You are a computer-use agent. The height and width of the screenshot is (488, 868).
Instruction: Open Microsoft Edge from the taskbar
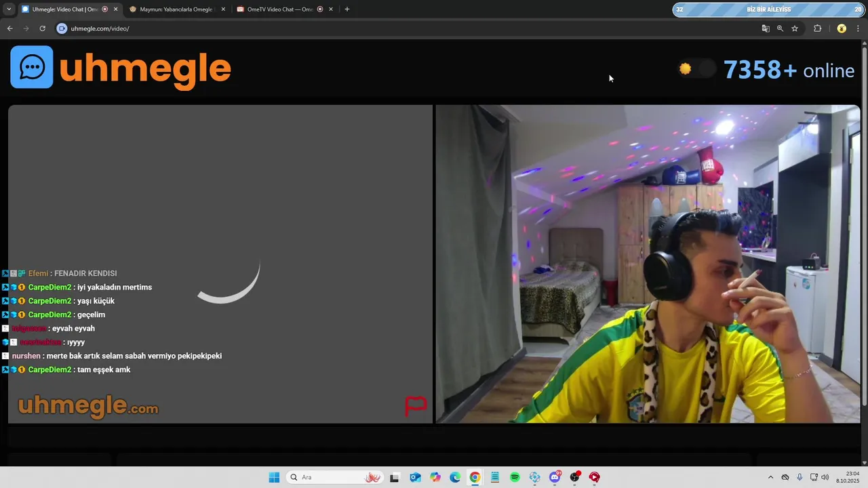pos(455,477)
